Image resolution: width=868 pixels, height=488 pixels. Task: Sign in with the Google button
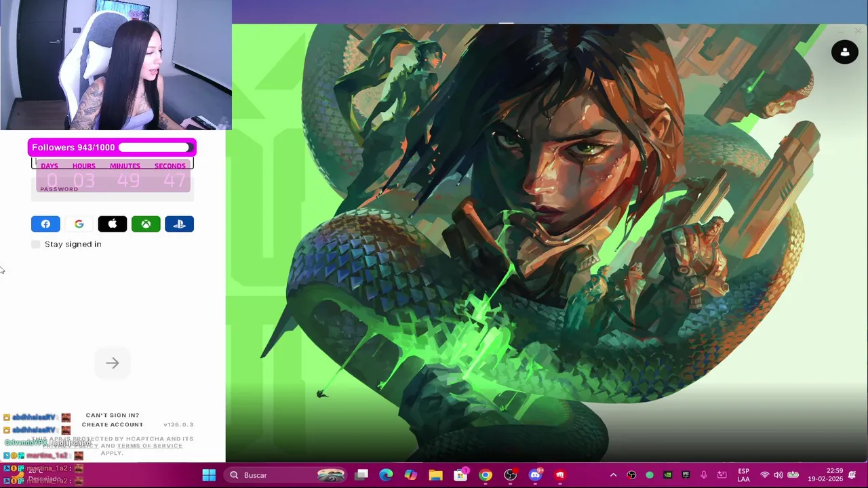click(x=79, y=224)
